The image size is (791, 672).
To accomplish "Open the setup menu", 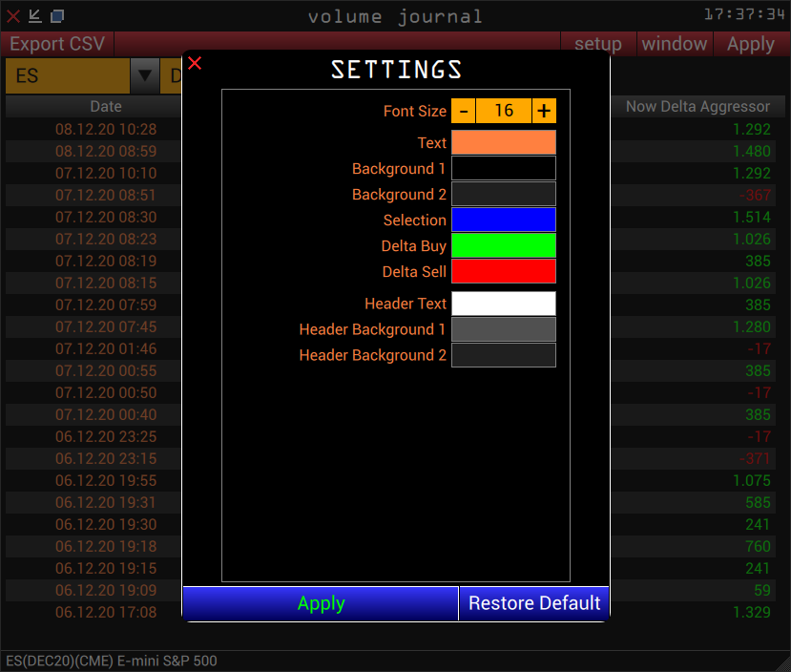I will tap(597, 44).
